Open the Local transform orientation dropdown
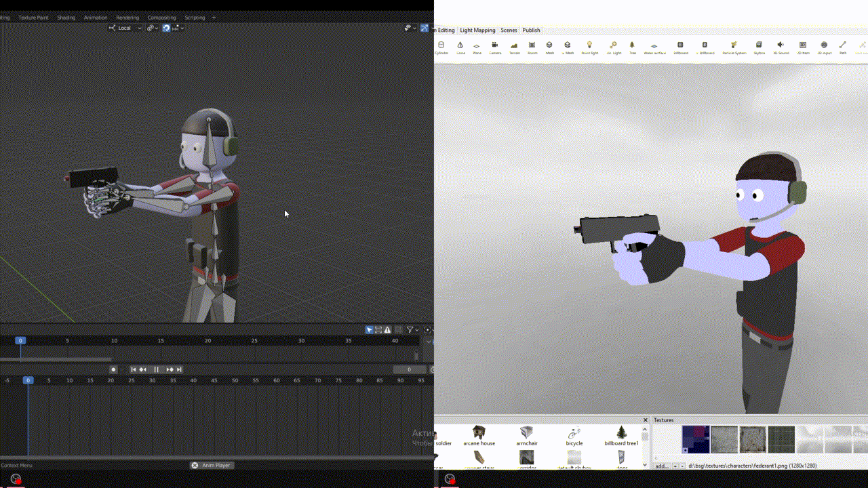Image resolution: width=868 pixels, height=488 pixels. pos(125,28)
